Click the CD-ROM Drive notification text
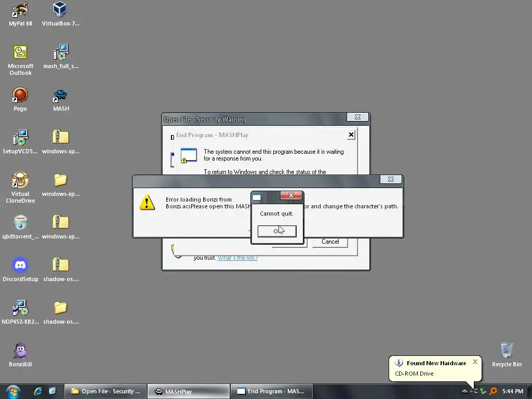 click(x=414, y=374)
